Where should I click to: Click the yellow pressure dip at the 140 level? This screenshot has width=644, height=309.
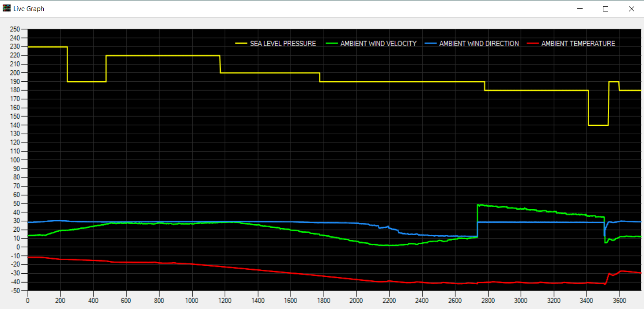click(599, 125)
